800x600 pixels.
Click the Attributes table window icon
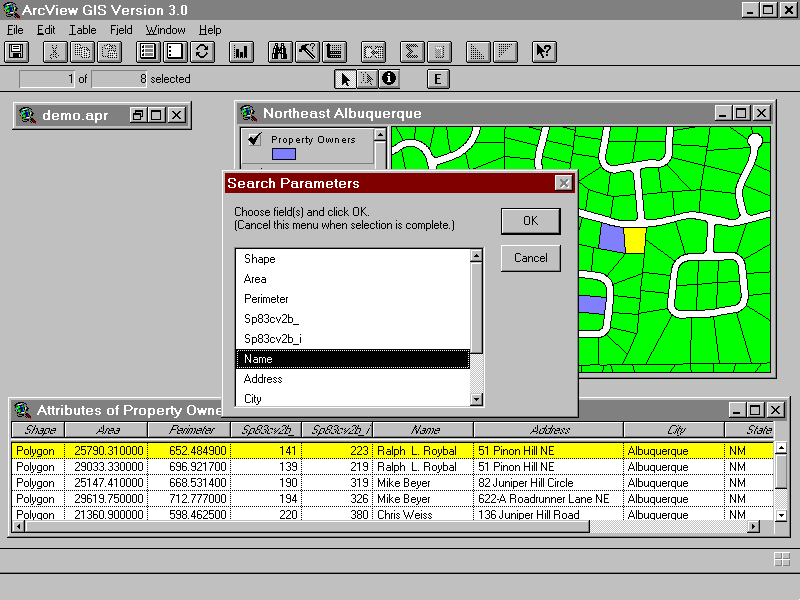(22, 410)
